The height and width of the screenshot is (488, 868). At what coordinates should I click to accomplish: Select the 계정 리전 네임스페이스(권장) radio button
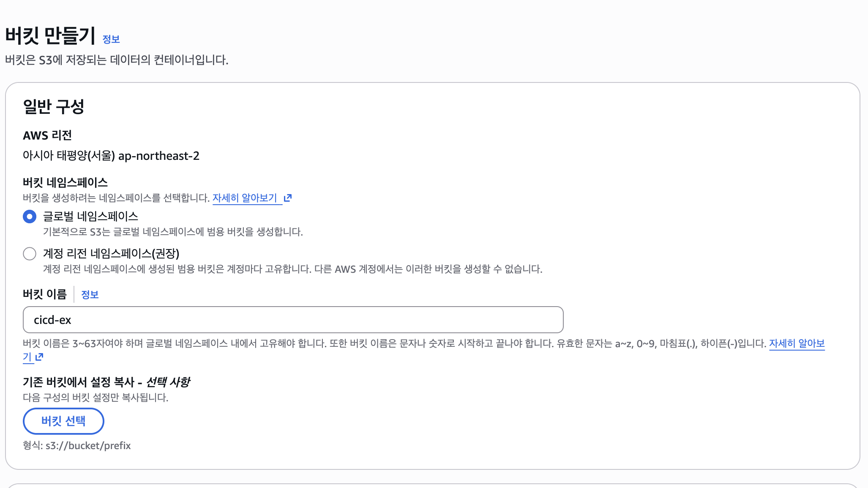tap(30, 254)
